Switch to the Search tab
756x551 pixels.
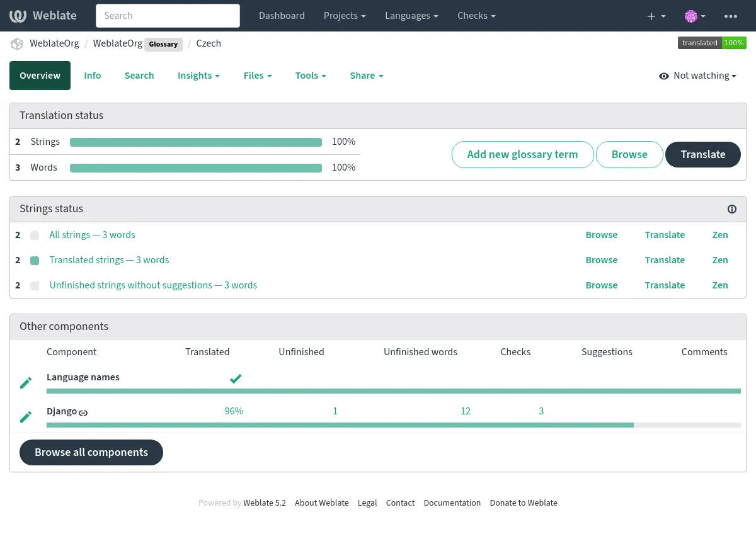pos(139,76)
